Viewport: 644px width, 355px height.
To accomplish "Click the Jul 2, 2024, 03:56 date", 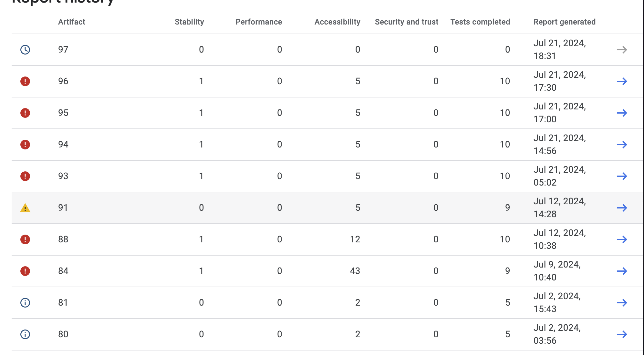I will click(x=557, y=334).
